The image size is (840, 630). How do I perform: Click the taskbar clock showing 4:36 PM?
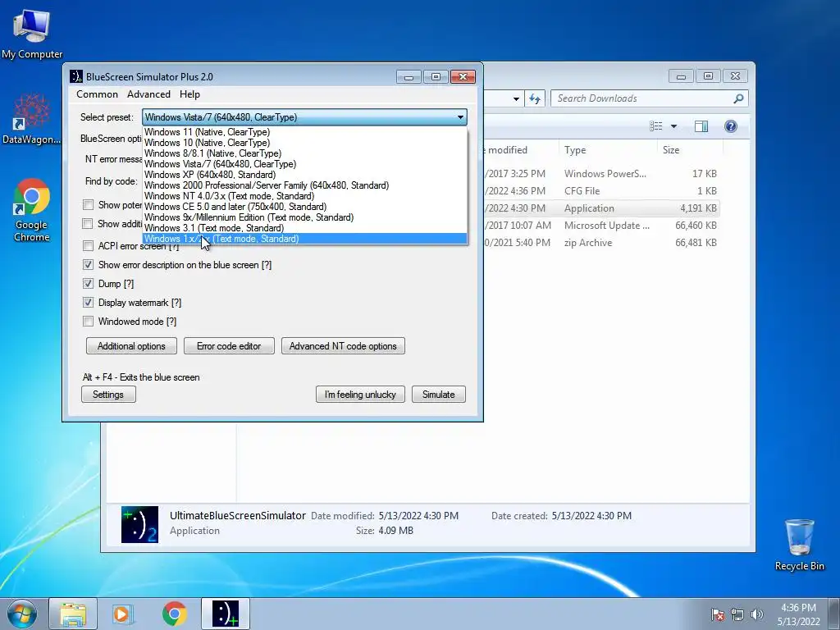[798, 614]
